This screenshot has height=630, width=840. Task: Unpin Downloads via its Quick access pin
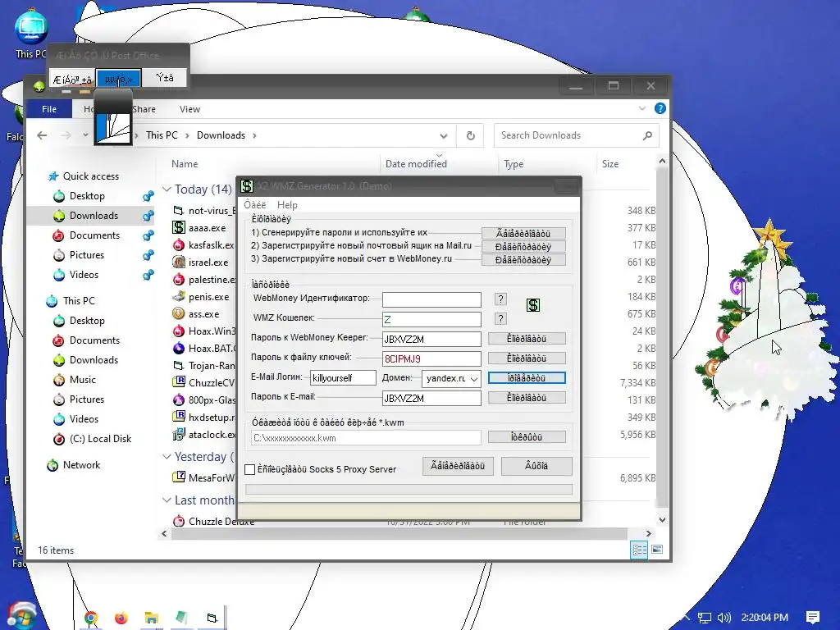[x=148, y=216]
